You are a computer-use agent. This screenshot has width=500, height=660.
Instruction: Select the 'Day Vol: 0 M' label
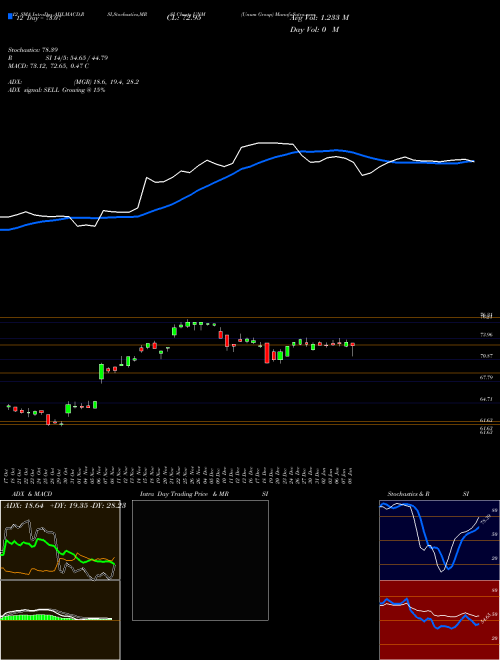[315, 29]
